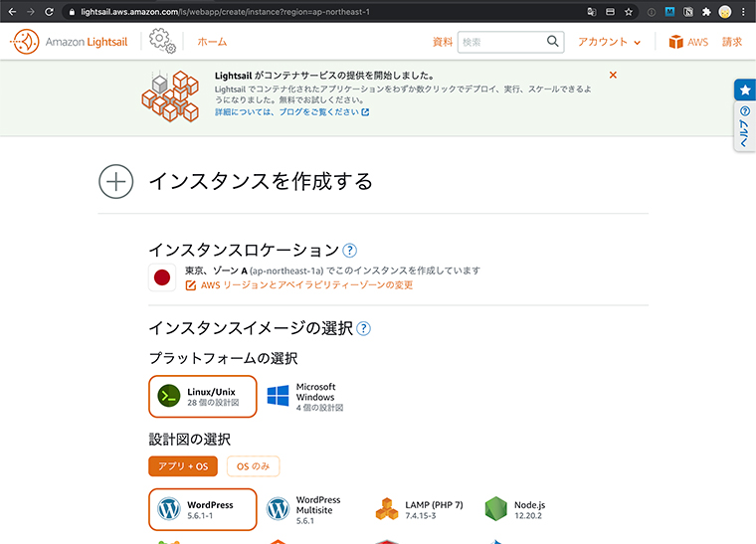Open help info for instance location
The height and width of the screenshot is (544, 756).
point(349,251)
